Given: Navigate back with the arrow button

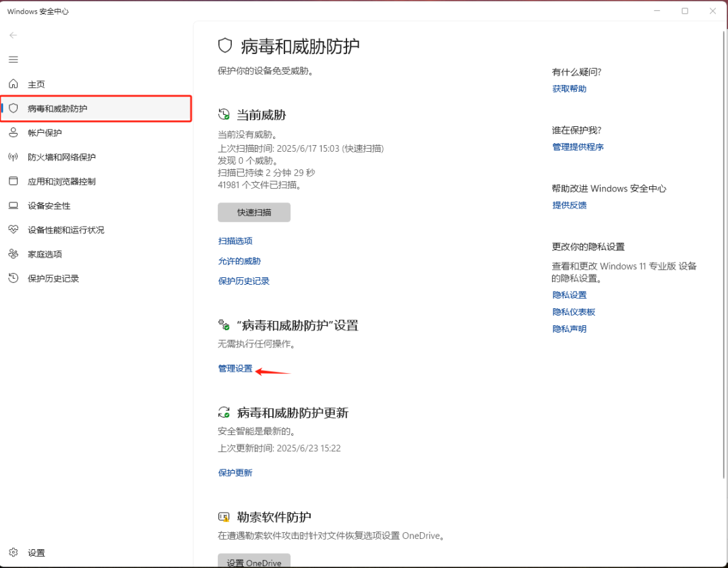Looking at the screenshot, I should (x=13, y=35).
